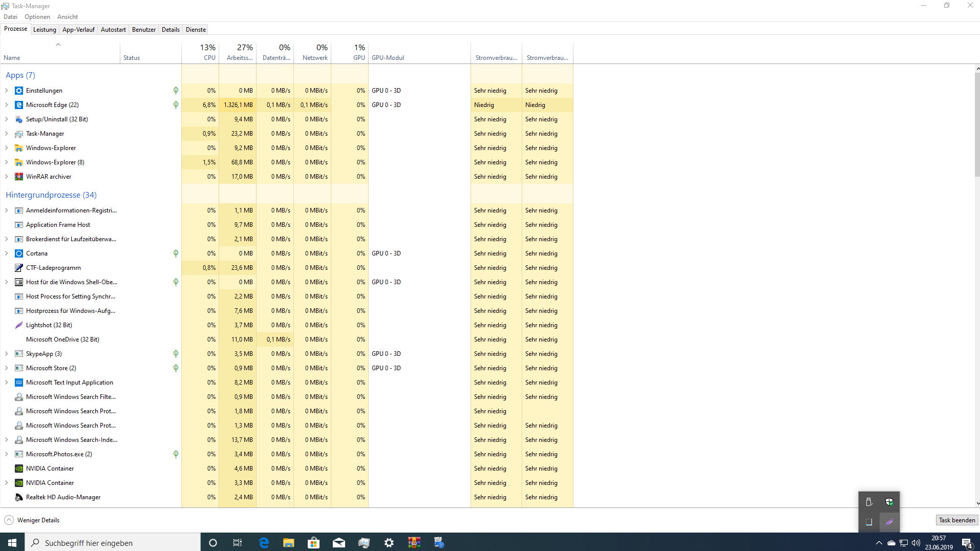Switch to the Leistung tab

[x=45, y=29]
